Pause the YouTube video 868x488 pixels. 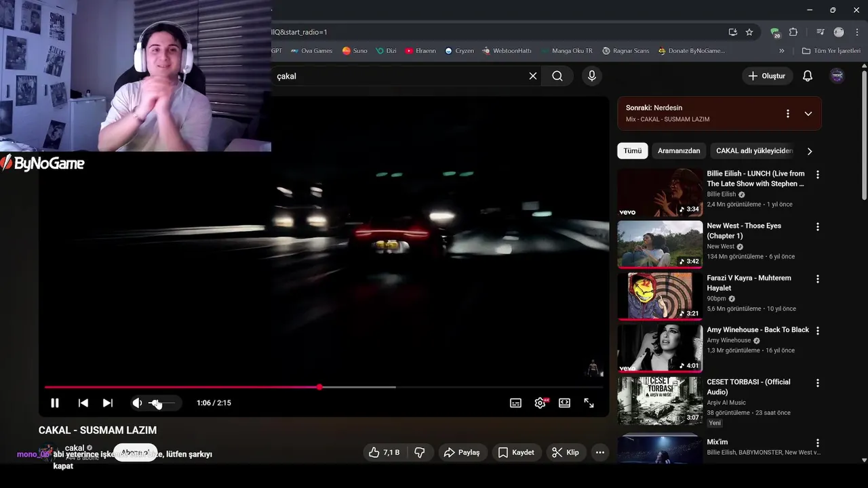[x=55, y=403]
